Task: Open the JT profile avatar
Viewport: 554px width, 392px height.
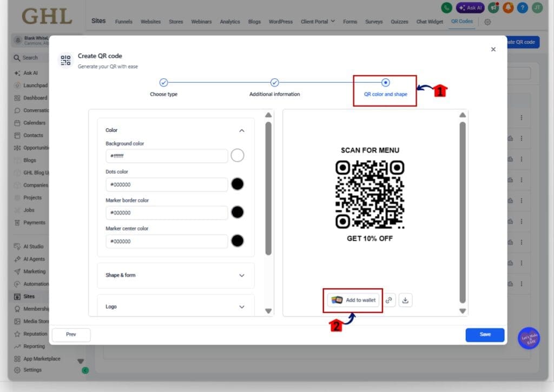Action: 537,8
